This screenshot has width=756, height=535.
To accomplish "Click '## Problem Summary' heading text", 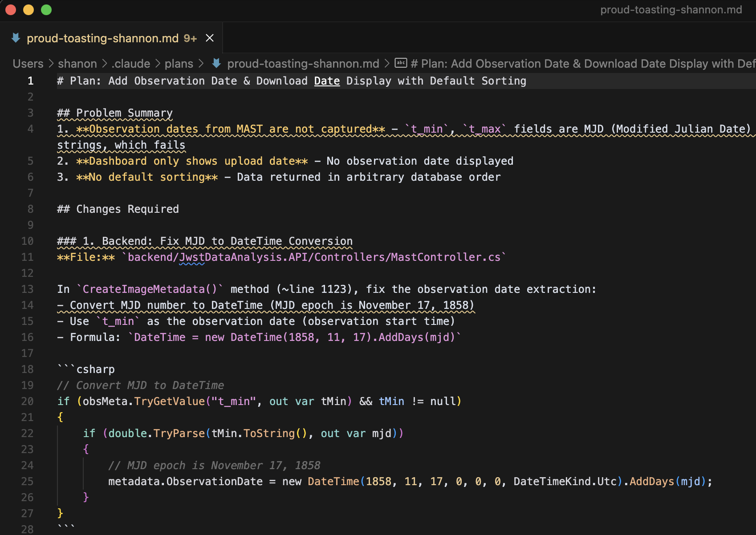I will click(x=115, y=113).
